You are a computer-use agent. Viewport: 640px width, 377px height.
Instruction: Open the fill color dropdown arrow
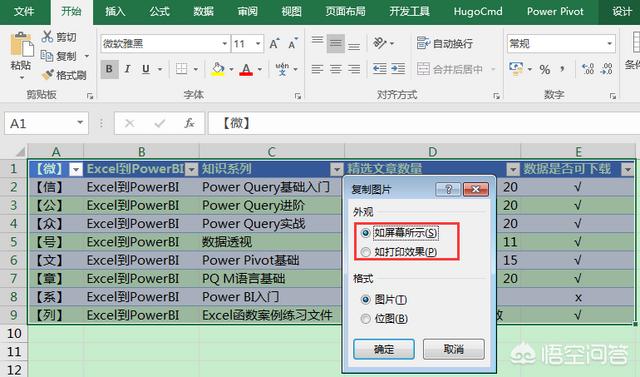231,69
